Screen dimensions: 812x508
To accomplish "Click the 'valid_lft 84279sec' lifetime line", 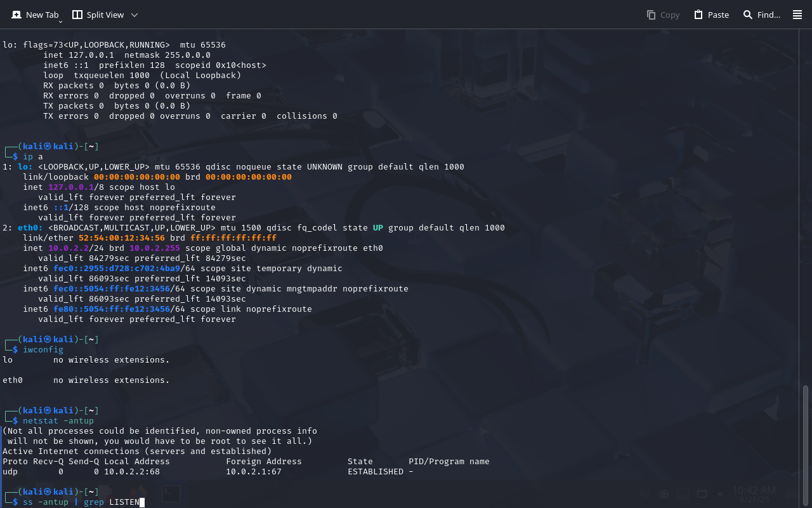I will click(142, 258).
